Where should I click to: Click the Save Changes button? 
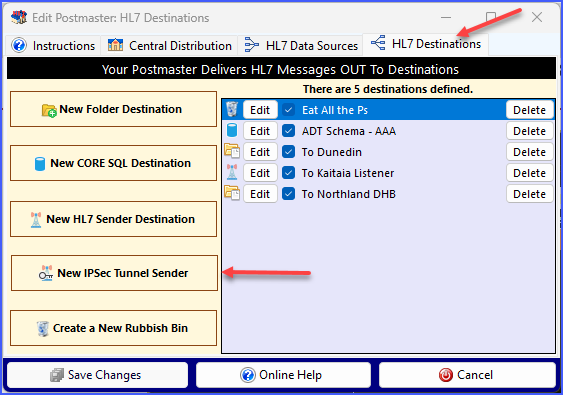(97, 375)
